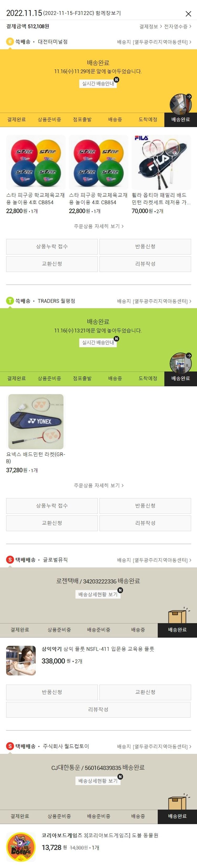Click the green 'T' TRADERS store icon
This screenshot has height=868, width=197.
[10, 301]
